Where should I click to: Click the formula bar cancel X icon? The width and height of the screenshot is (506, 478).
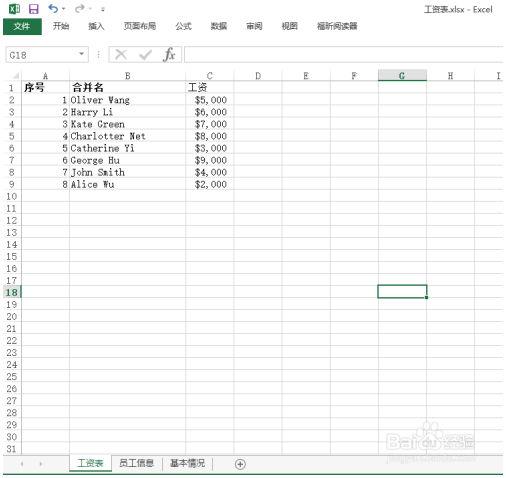[x=121, y=54]
